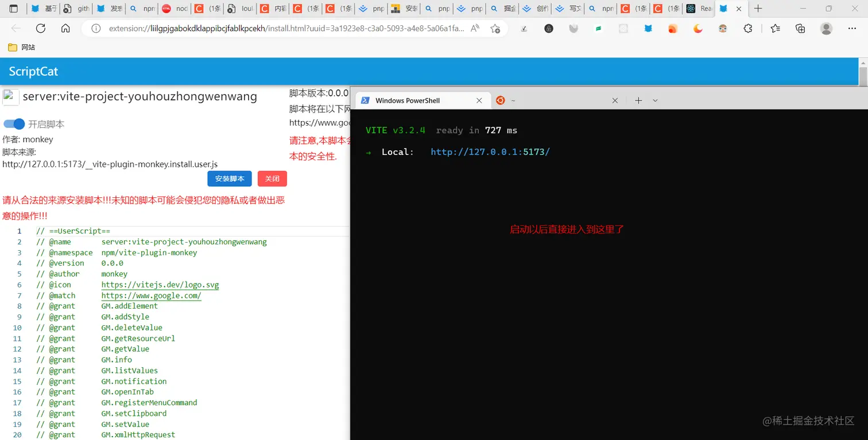Switch to the nod browser tab
868x440 pixels.
(175, 9)
